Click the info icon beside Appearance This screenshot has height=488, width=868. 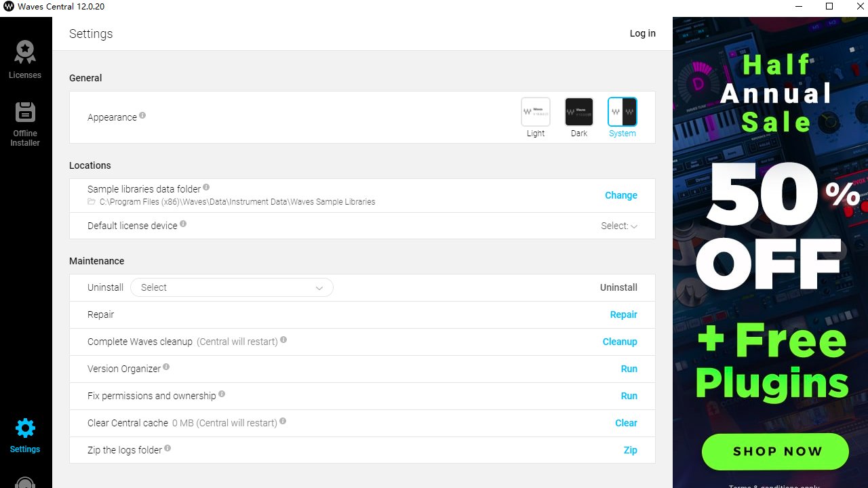click(x=142, y=116)
